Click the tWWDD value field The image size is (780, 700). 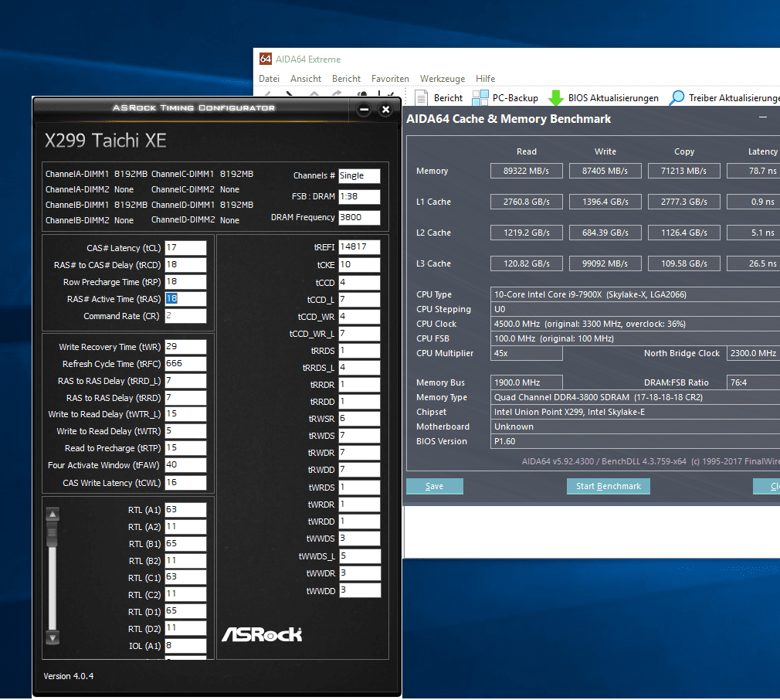click(x=360, y=590)
